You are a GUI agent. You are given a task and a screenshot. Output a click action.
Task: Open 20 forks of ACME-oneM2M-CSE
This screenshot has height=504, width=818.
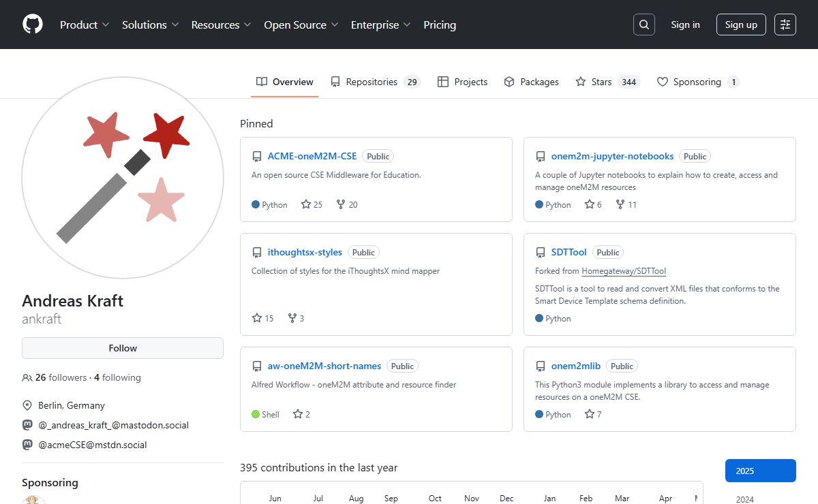pos(347,204)
